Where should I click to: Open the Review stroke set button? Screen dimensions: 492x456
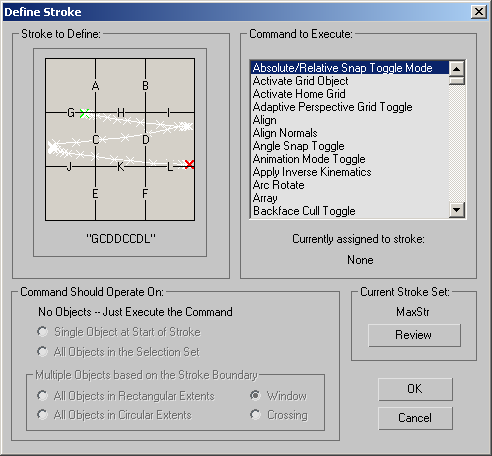[414, 335]
